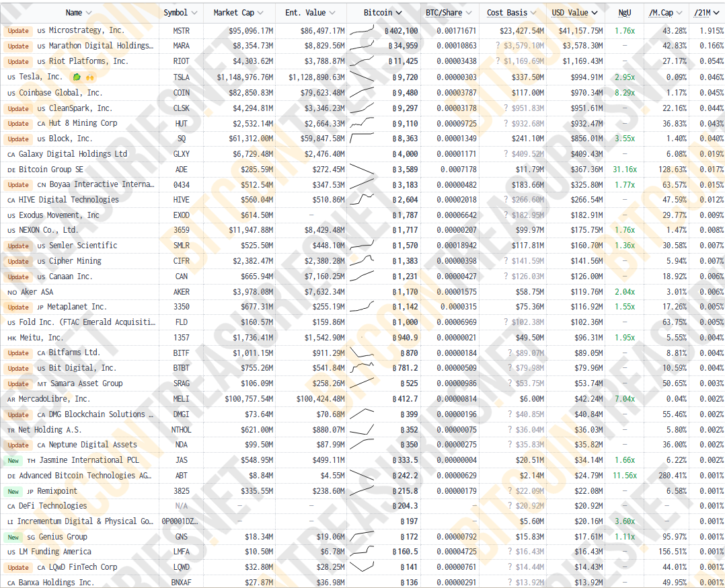Click New badge for Jasmine International PCL
Screen dimensions: 725x588
coord(13,460)
